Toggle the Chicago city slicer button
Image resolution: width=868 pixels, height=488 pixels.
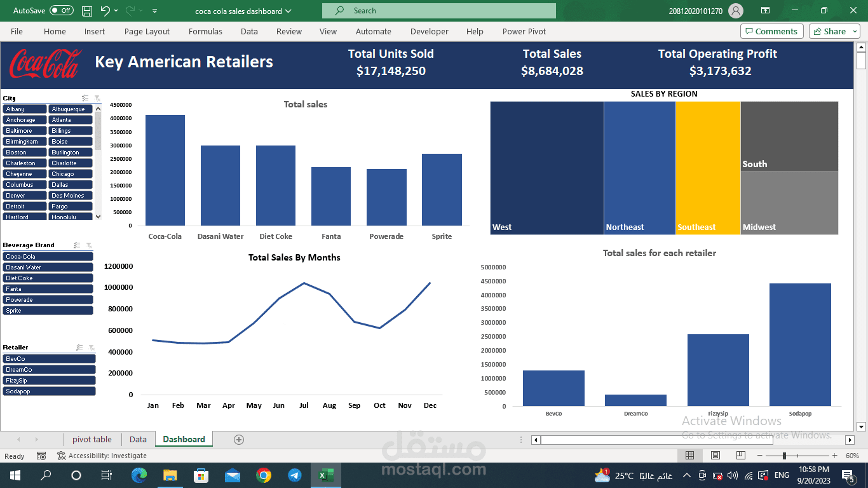71,174
